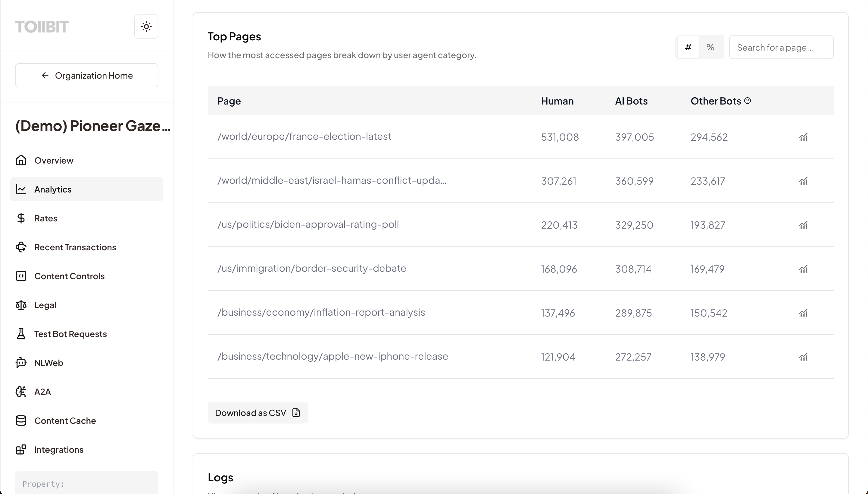Open the Integrations page

pos(59,449)
